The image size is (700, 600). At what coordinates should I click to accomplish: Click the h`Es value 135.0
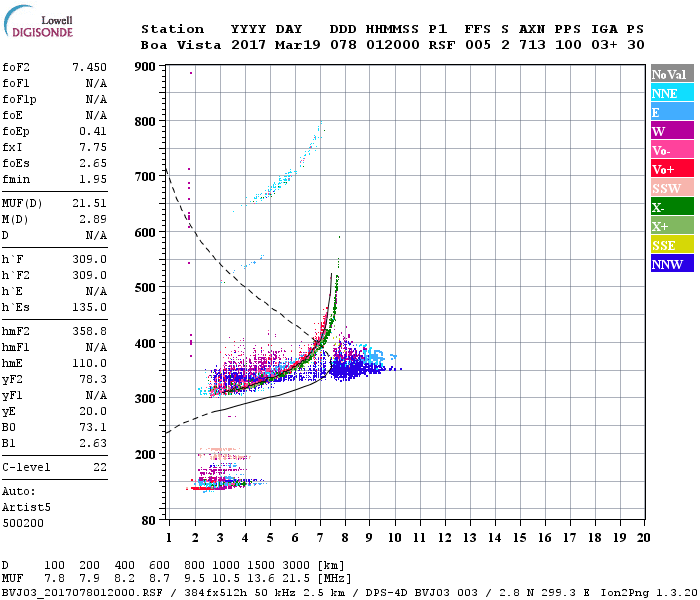89,308
